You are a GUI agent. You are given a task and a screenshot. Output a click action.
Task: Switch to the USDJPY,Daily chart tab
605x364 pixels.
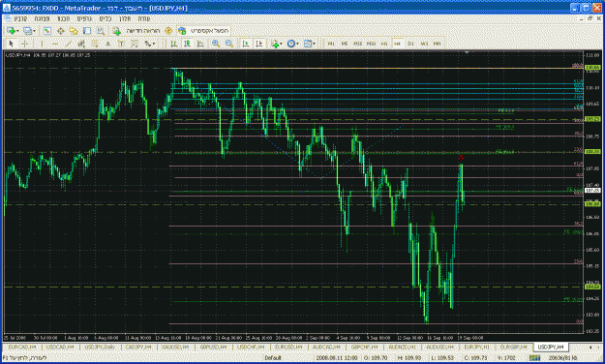point(100,347)
